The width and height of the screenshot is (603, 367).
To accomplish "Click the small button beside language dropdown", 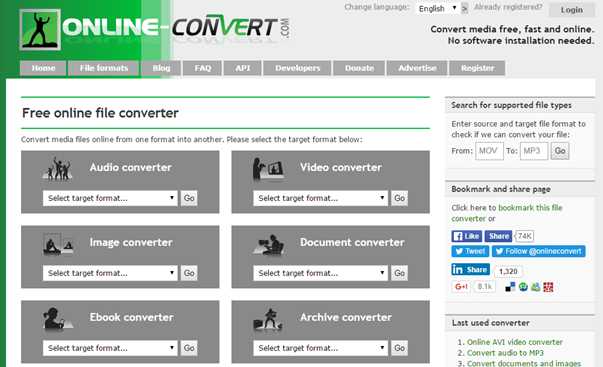I will (x=465, y=8).
